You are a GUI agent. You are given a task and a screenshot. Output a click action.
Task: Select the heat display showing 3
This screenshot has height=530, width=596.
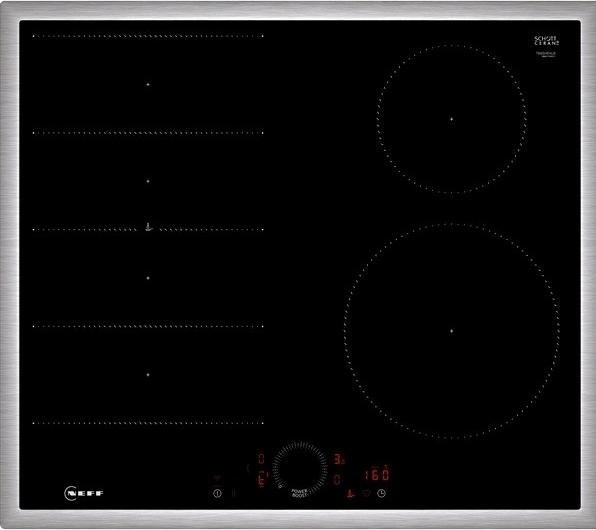(338, 459)
